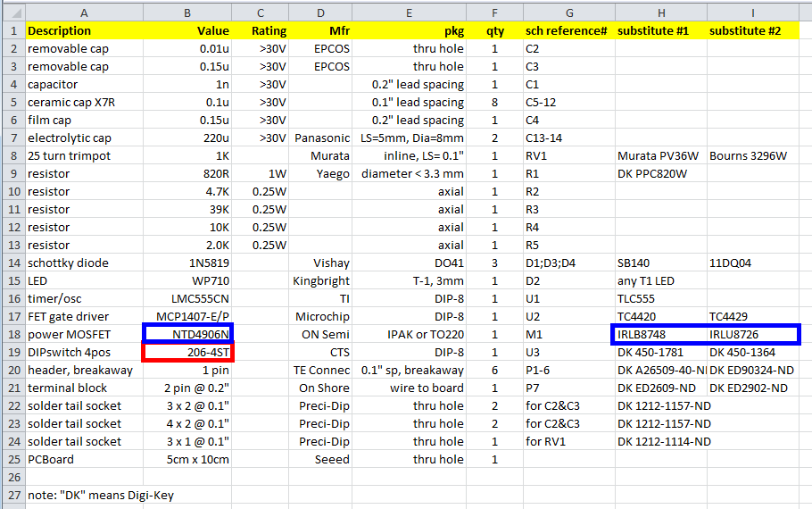Image resolution: width=812 pixels, height=509 pixels.
Task: Select the 1N5819 value cell
Action: 187,263
